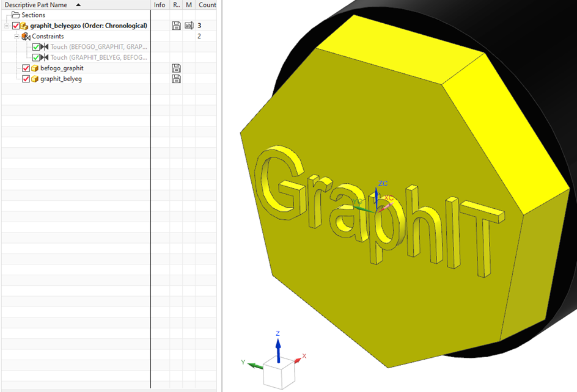
Task: Click the save icon in graphit_belyeg row
Action: point(176,79)
